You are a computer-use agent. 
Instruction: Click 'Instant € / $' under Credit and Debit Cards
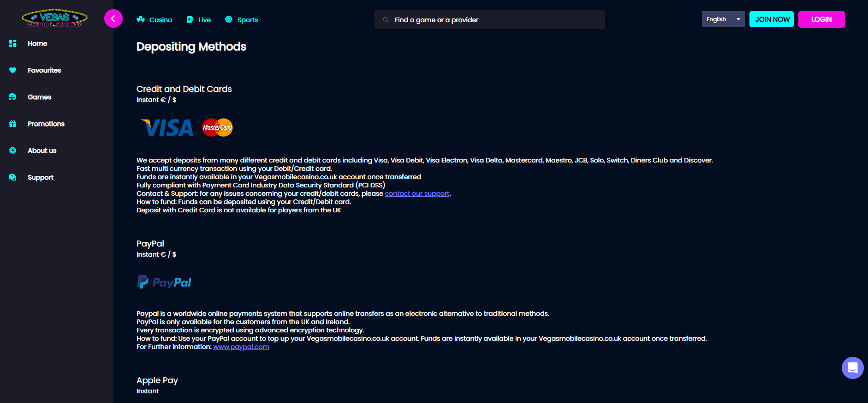pos(156,100)
